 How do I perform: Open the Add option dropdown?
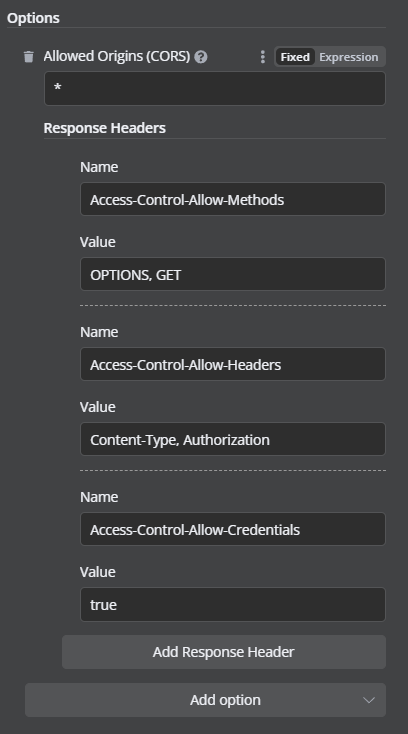[x=205, y=700]
